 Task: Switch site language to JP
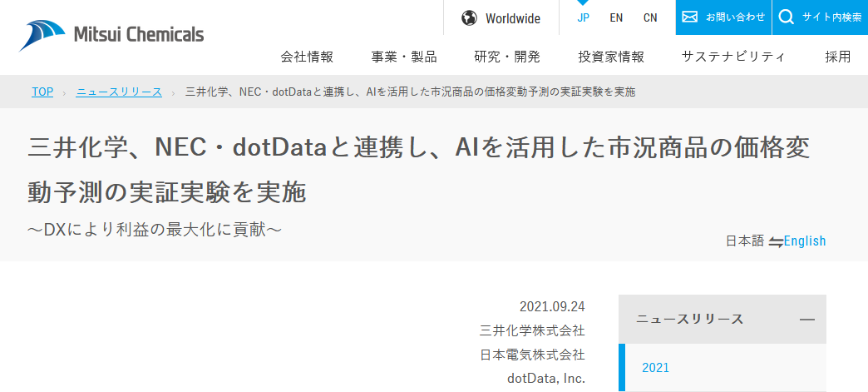coord(583,17)
